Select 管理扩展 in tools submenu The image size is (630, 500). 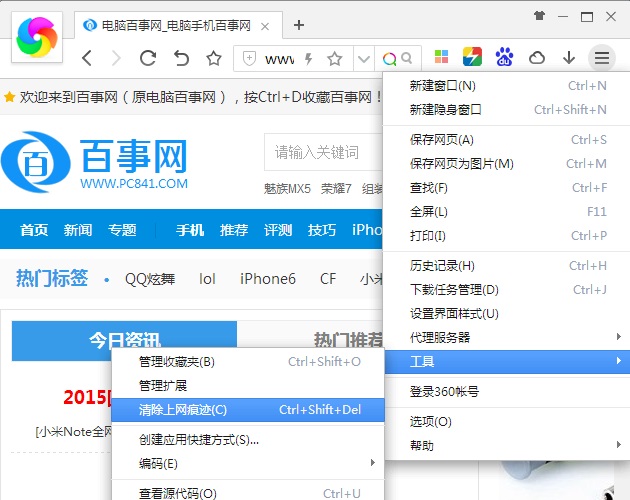248,385
